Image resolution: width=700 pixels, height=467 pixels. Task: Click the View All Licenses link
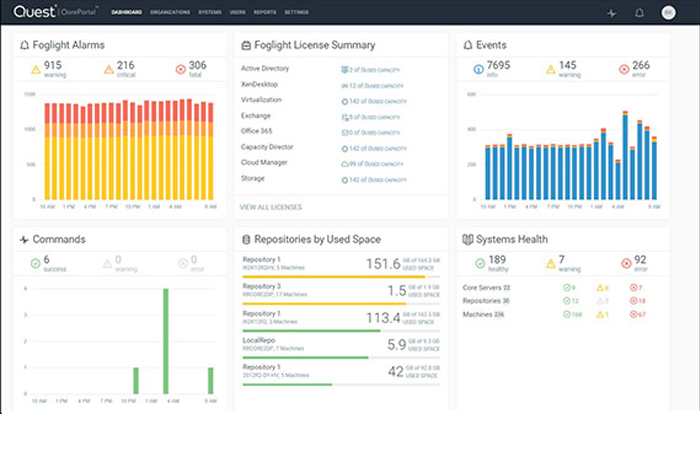[270, 207]
